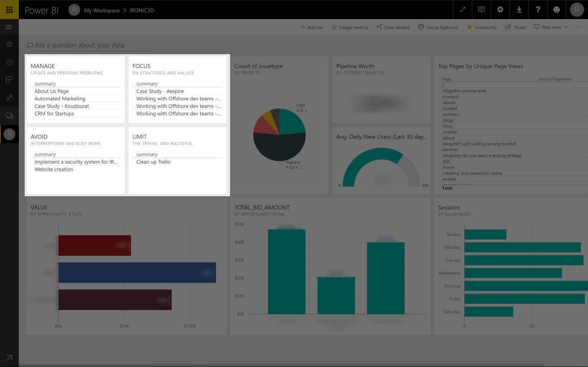
Task: Click Sunday bar in Sessions chart
Action: tap(485, 234)
